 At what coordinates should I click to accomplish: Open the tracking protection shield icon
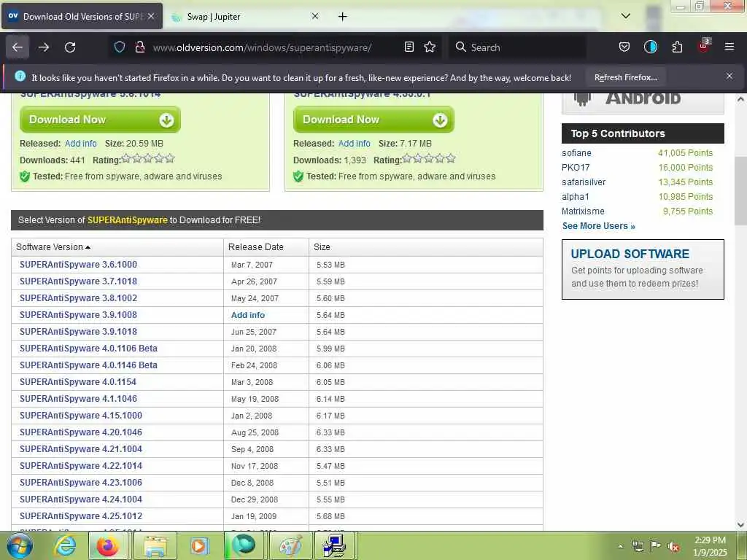[x=120, y=47]
